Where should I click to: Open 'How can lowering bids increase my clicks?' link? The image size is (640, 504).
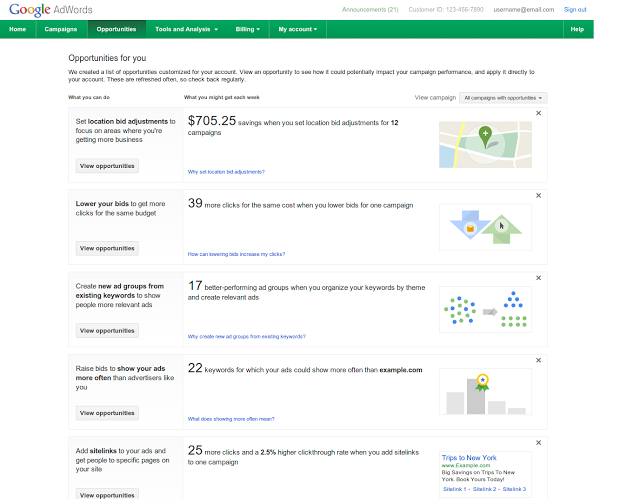[236, 254]
